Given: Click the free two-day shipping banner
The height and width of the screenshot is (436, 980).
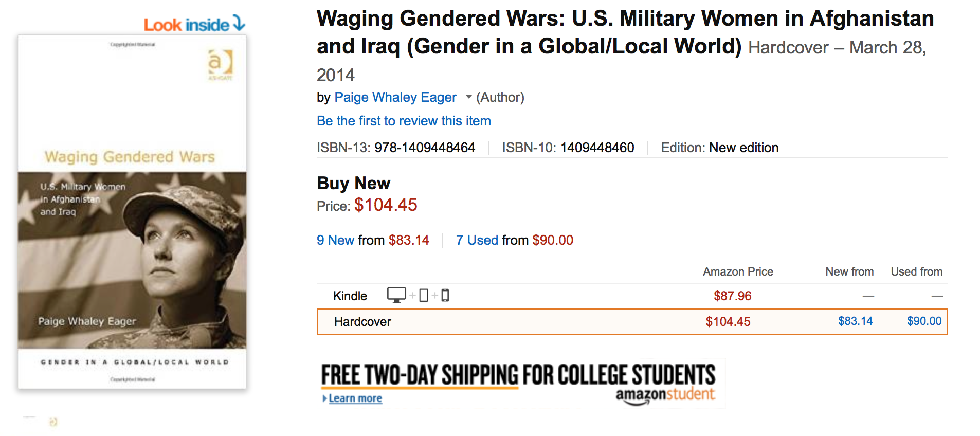Looking at the screenshot, I should point(518,375).
